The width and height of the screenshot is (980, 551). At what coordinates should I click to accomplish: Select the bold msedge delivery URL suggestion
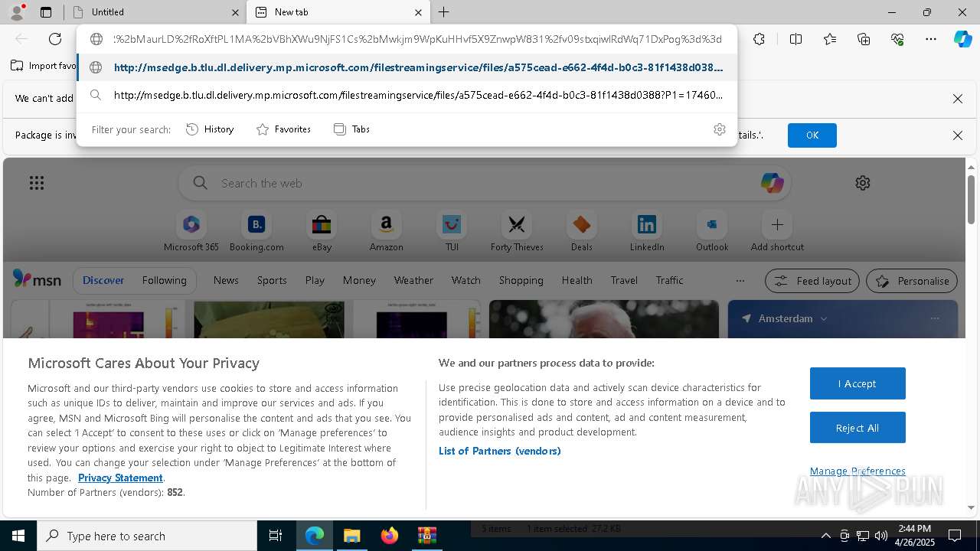407,67
